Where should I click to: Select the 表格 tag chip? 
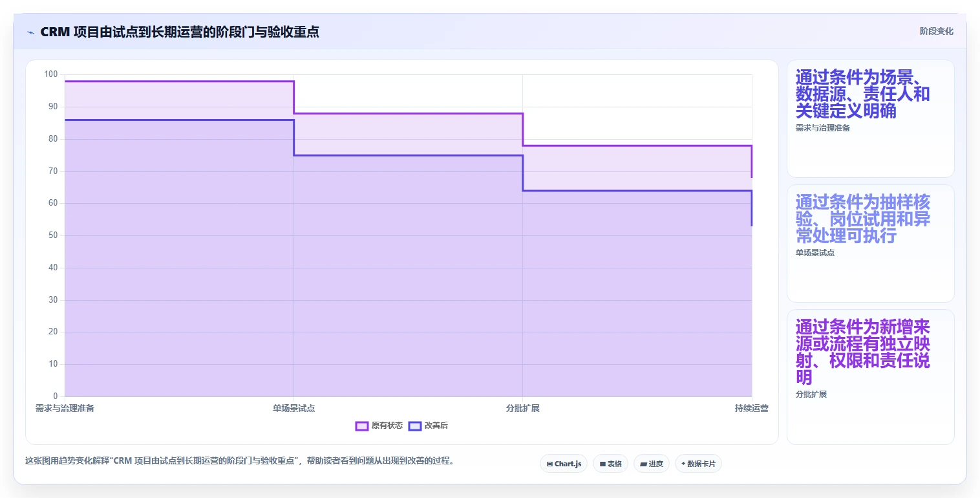(x=610, y=464)
